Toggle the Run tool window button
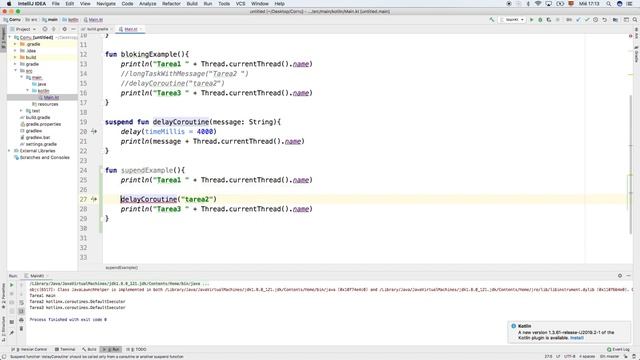The width and height of the screenshot is (640, 360). tap(111, 349)
